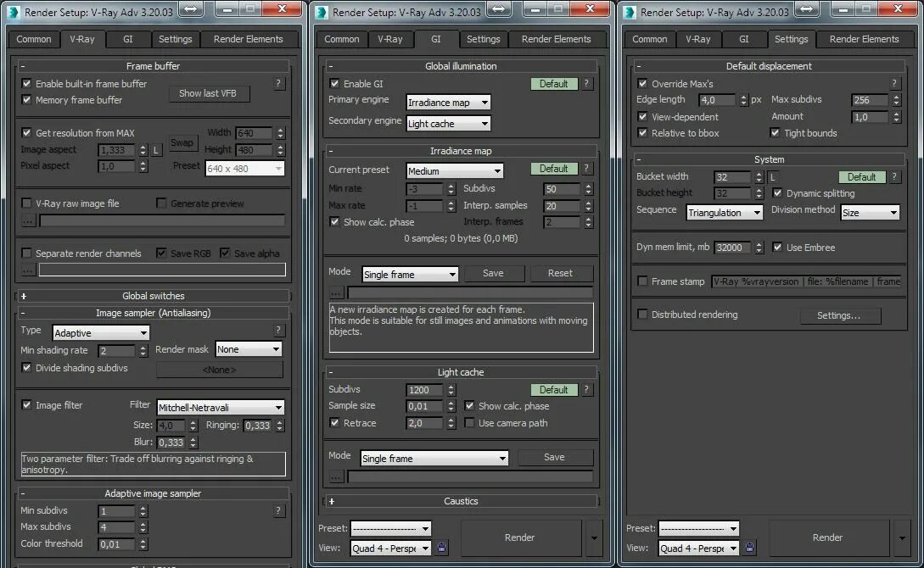Screen dimensions: 924x568
Task: Collapse the Light cache rollout
Action: tap(461, 372)
